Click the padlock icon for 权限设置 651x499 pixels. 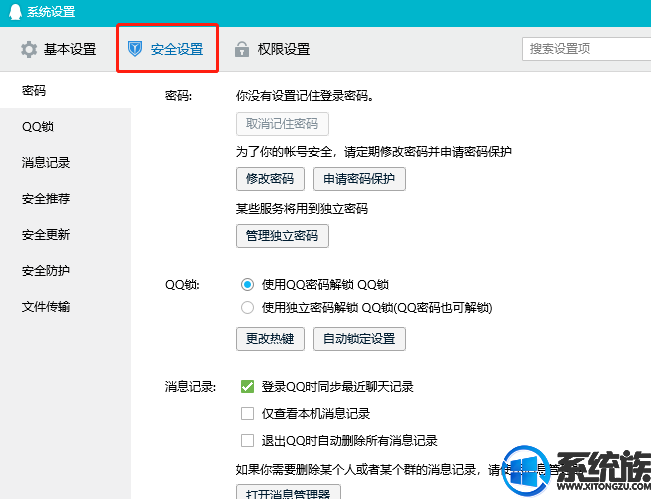[242, 49]
